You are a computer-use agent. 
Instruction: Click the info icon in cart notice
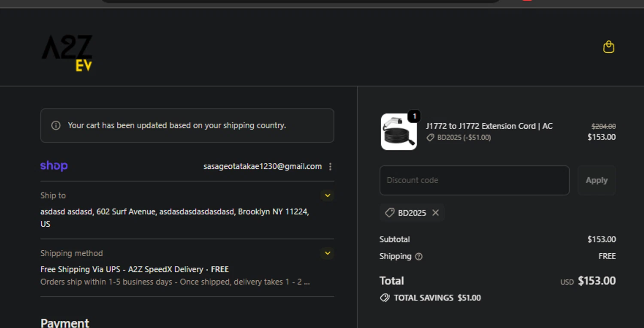coord(56,125)
